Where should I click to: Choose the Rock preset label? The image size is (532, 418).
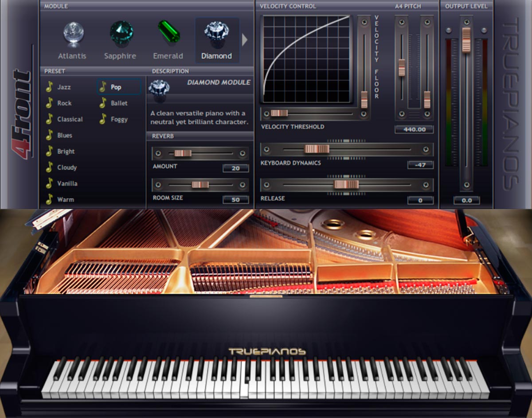64,103
